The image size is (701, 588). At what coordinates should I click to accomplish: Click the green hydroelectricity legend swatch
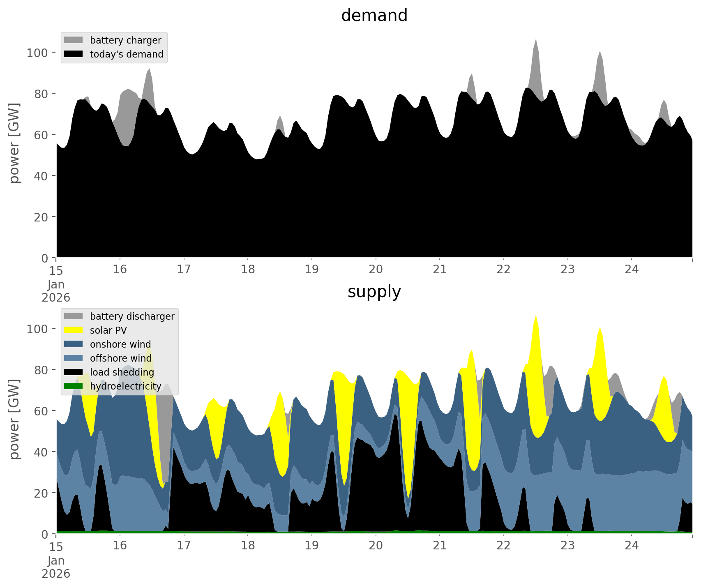coord(73,386)
